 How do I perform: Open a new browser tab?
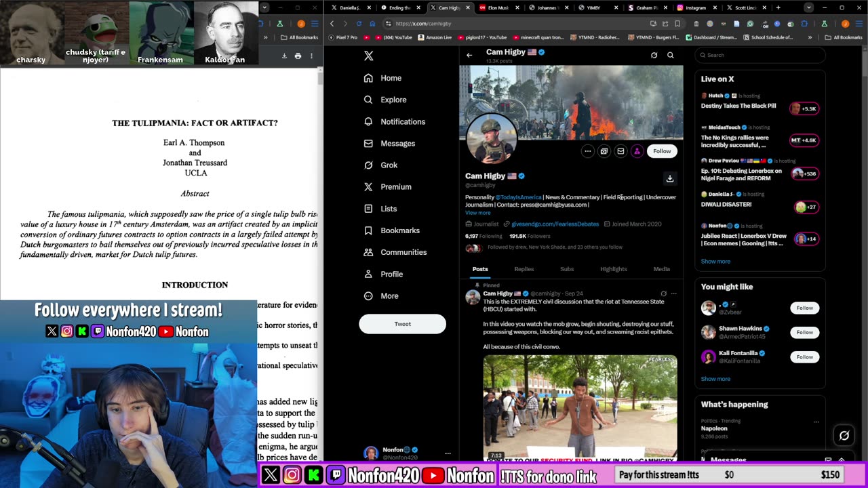tap(778, 7)
